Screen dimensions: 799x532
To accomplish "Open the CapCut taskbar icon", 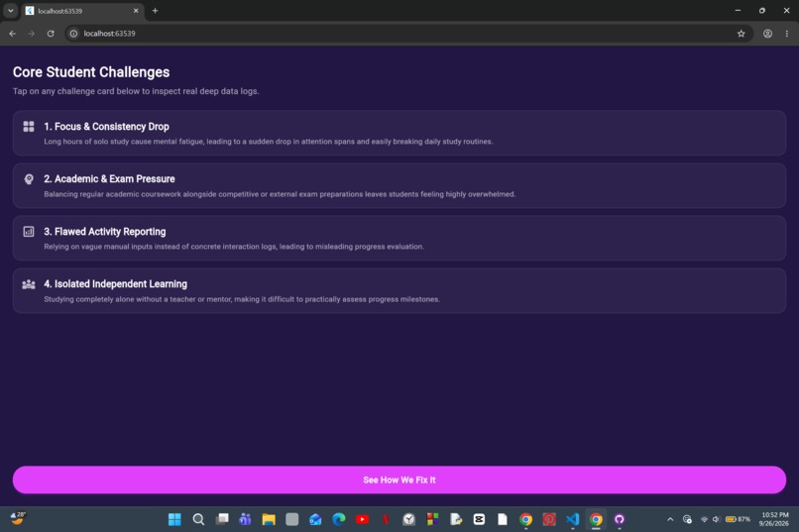I will tap(479, 519).
